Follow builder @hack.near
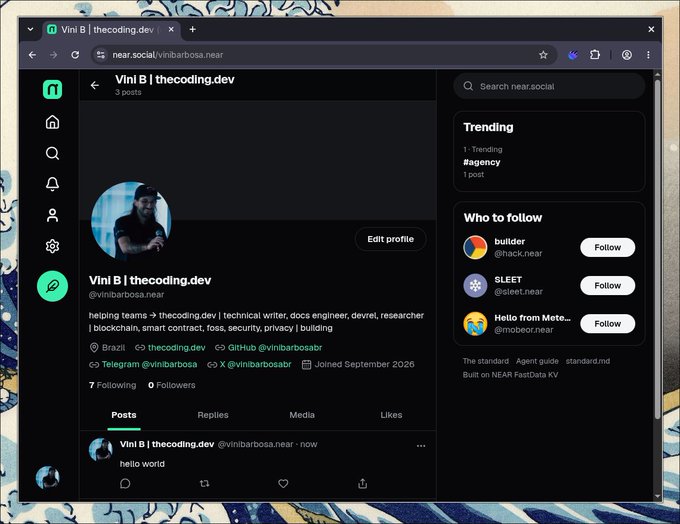Viewport: 680px width, 524px height. [608, 247]
